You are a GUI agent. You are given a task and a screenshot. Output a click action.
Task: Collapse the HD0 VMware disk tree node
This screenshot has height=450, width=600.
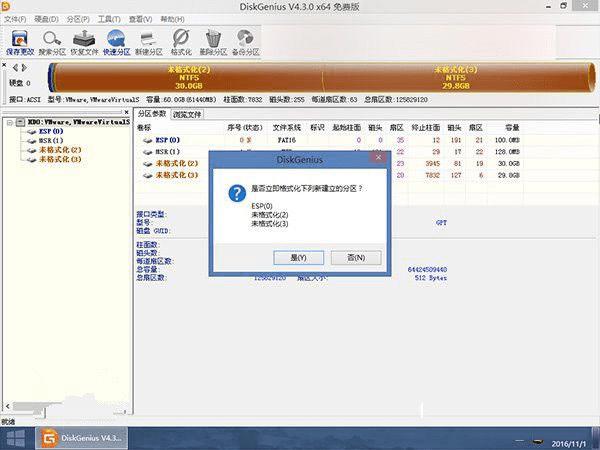pos(10,122)
